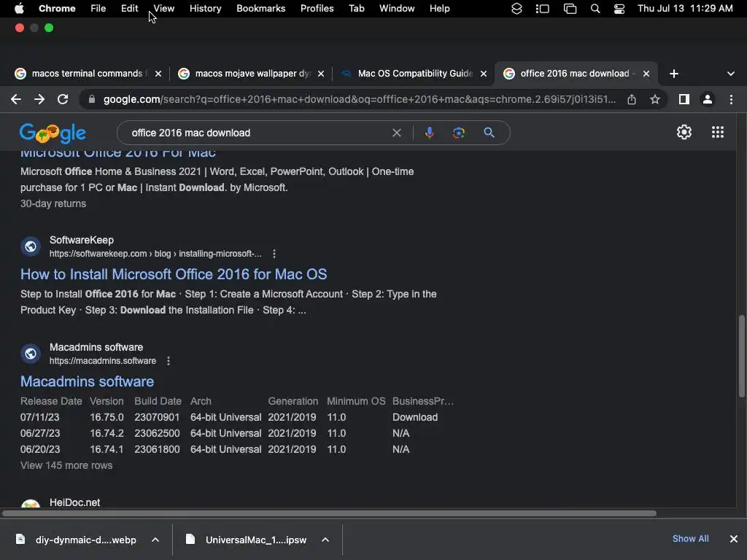
Task: Open macOS Spotlight search
Action: pyautogui.click(x=595, y=9)
